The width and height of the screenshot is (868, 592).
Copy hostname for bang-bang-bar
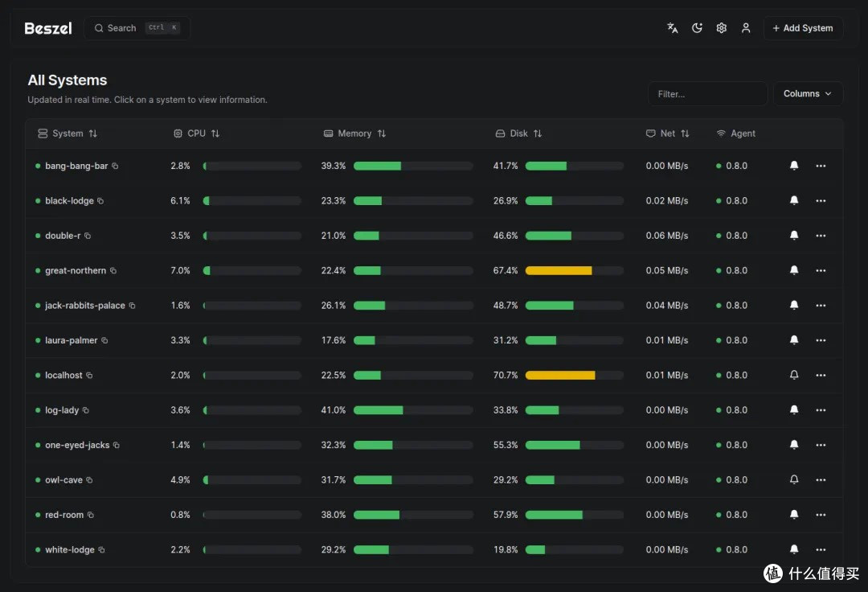pos(115,166)
